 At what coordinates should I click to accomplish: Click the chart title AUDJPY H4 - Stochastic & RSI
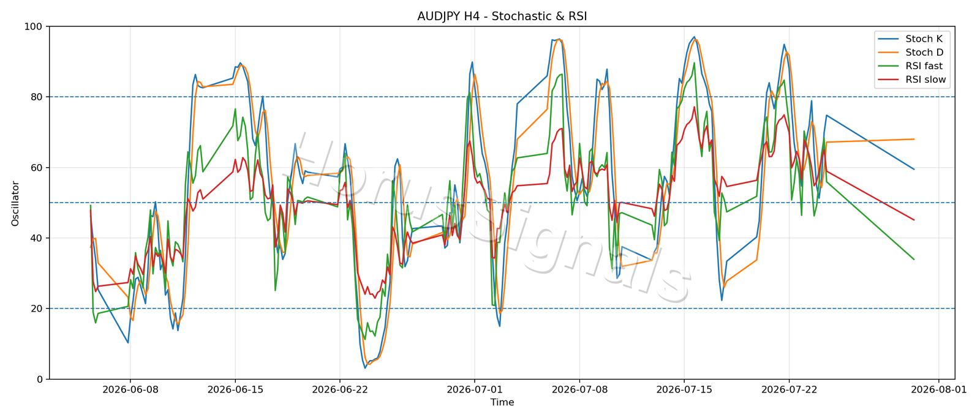click(502, 17)
